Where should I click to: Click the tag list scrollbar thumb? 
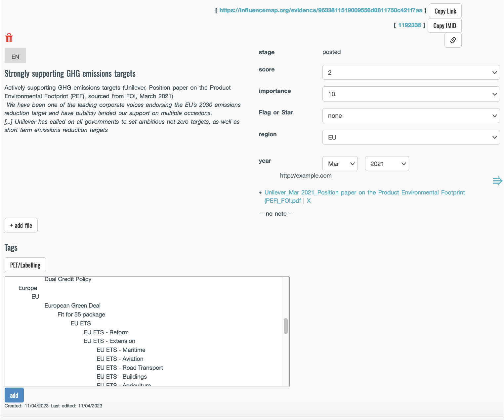click(286, 326)
